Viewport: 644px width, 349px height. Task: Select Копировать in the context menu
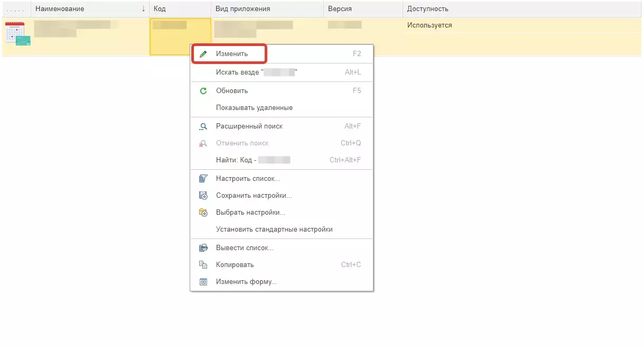click(x=281, y=265)
